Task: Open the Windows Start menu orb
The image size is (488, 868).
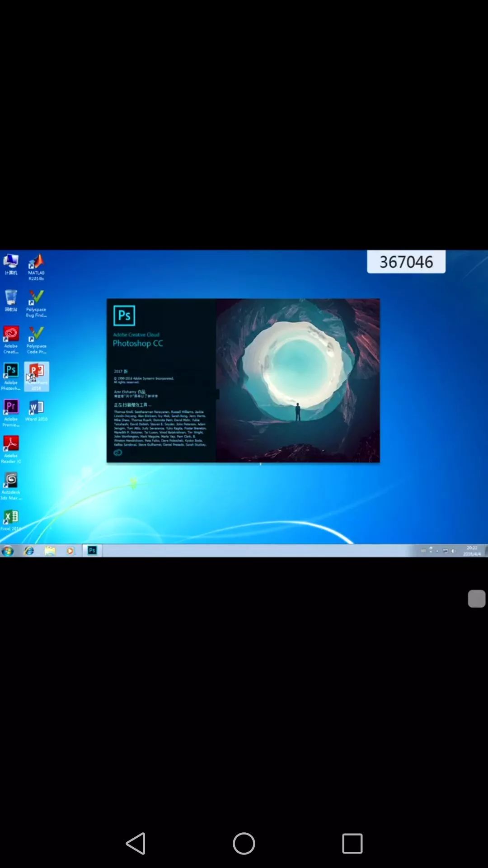Action: pyautogui.click(x=8, y=551)
